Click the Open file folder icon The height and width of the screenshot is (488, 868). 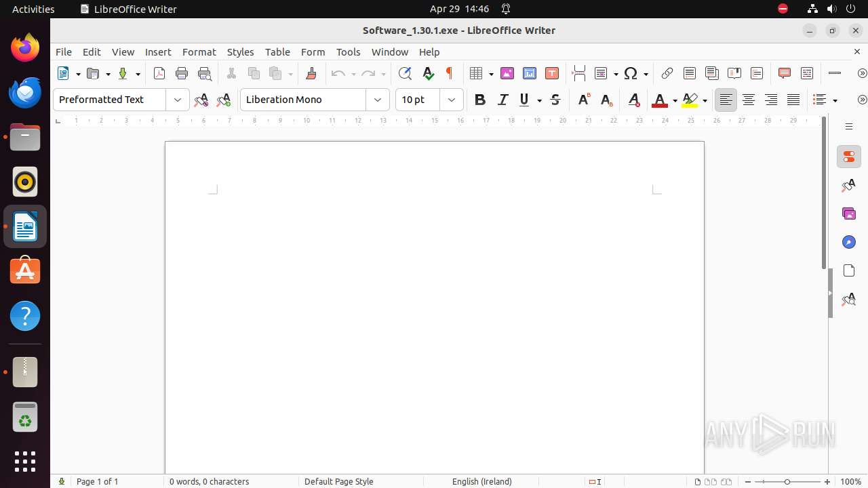coord(94,73)
